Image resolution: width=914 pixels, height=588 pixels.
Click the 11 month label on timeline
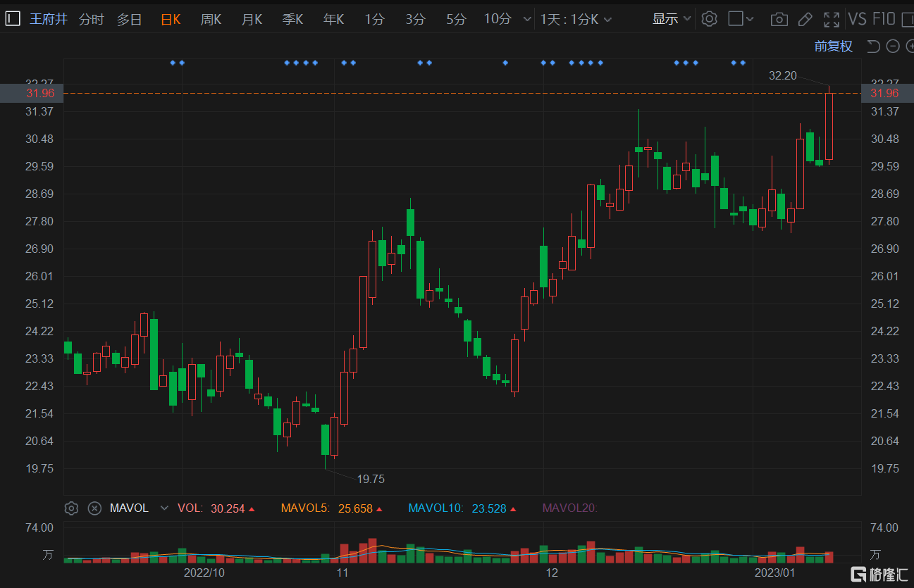tap(342, 573)
